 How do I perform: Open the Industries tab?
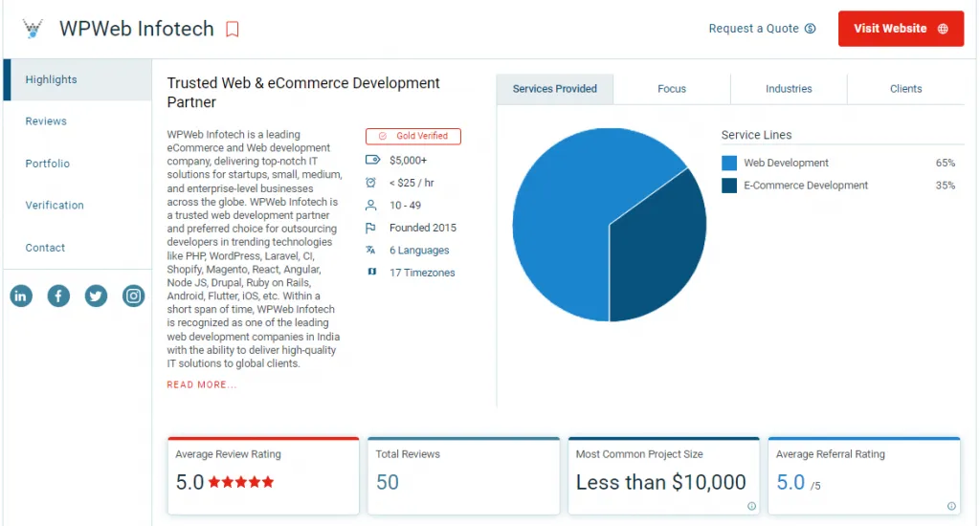coord(789,89)
